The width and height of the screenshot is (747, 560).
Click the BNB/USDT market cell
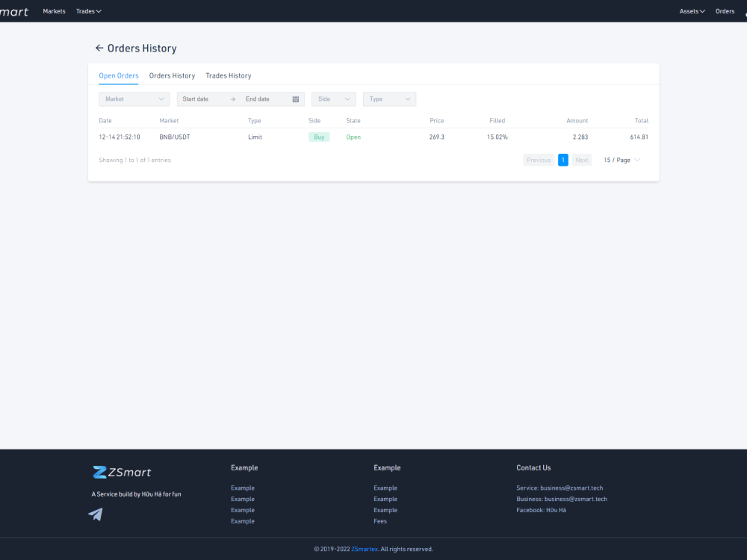(175, 137)
